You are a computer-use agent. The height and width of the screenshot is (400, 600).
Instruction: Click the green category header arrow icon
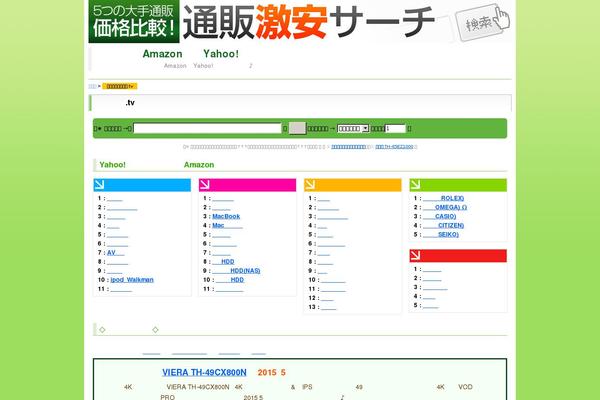415,185
